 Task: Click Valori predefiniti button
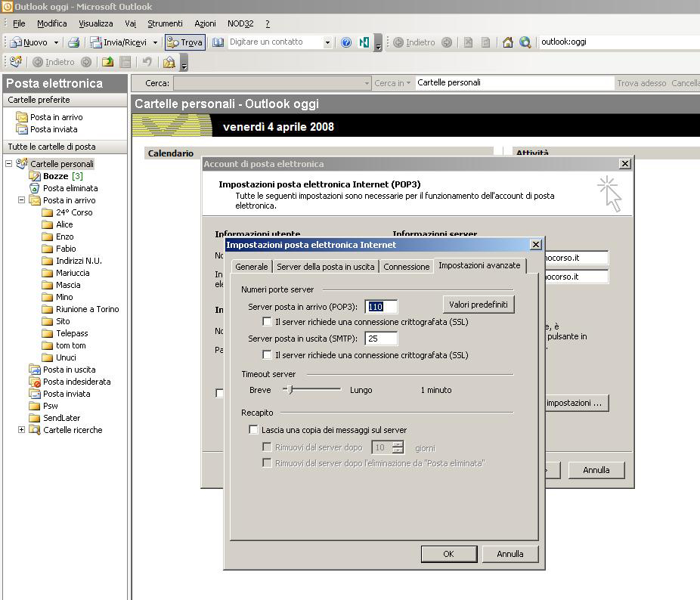[478, 305]
